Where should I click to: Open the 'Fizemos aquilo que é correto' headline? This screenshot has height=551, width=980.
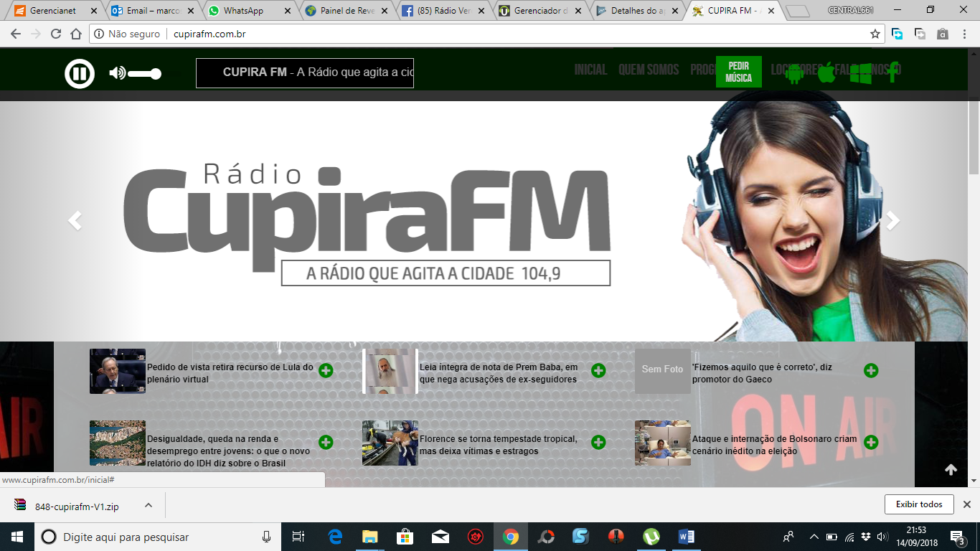[x=762, y=373]
